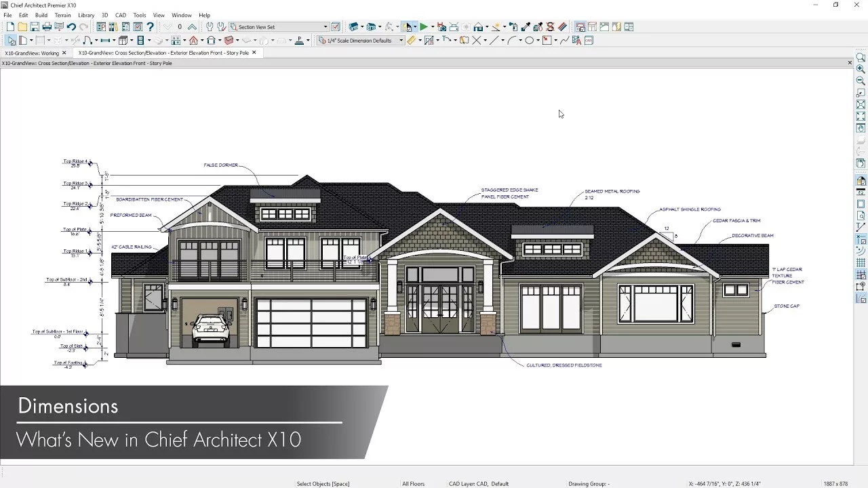The width and height of the screenshot is (868, 488).
Task: Save the plan with the floppy disk icon
Action: [x=35, y=27]
